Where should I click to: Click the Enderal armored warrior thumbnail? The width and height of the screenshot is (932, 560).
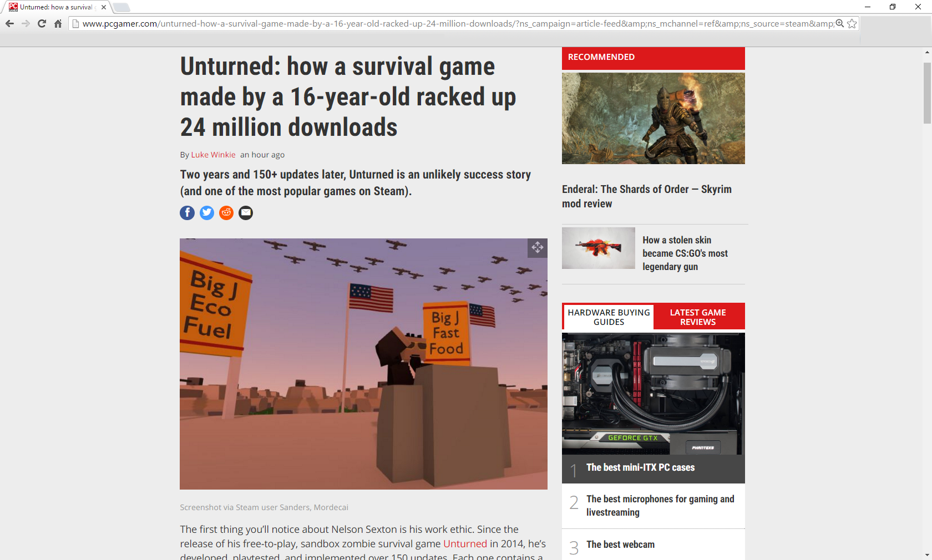coord(654,118)
